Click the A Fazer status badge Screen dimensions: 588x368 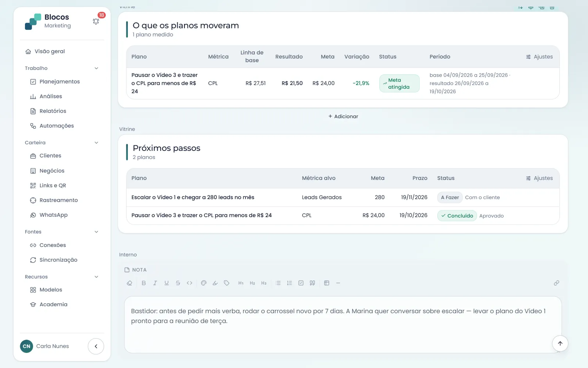450,198
